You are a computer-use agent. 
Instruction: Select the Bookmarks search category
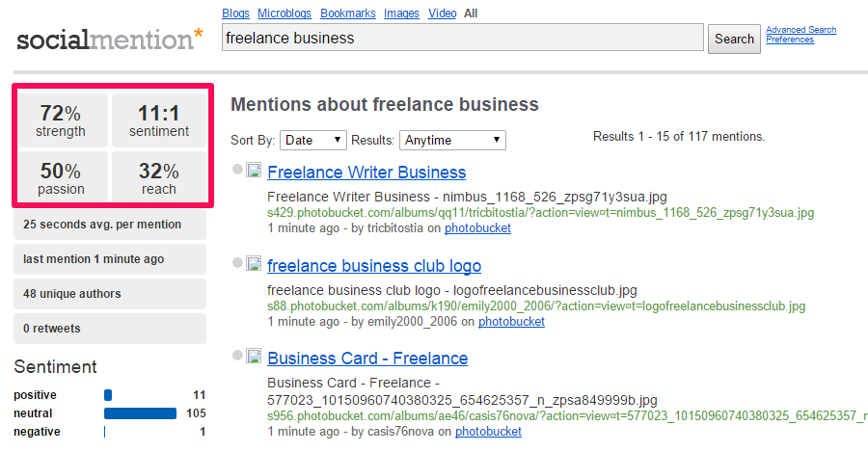pos(348,13)
